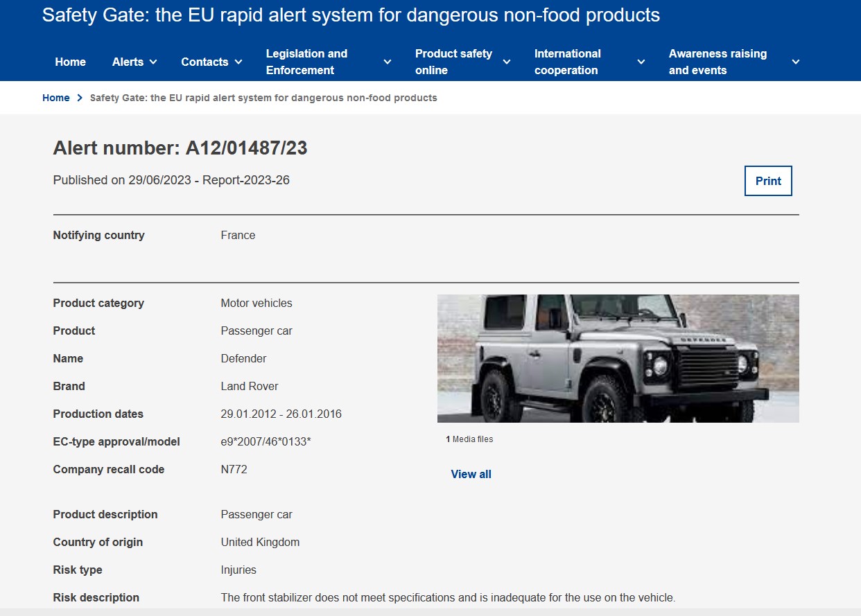
Task: Open the Contacts menu label
Action: click(x=205, y=62)
